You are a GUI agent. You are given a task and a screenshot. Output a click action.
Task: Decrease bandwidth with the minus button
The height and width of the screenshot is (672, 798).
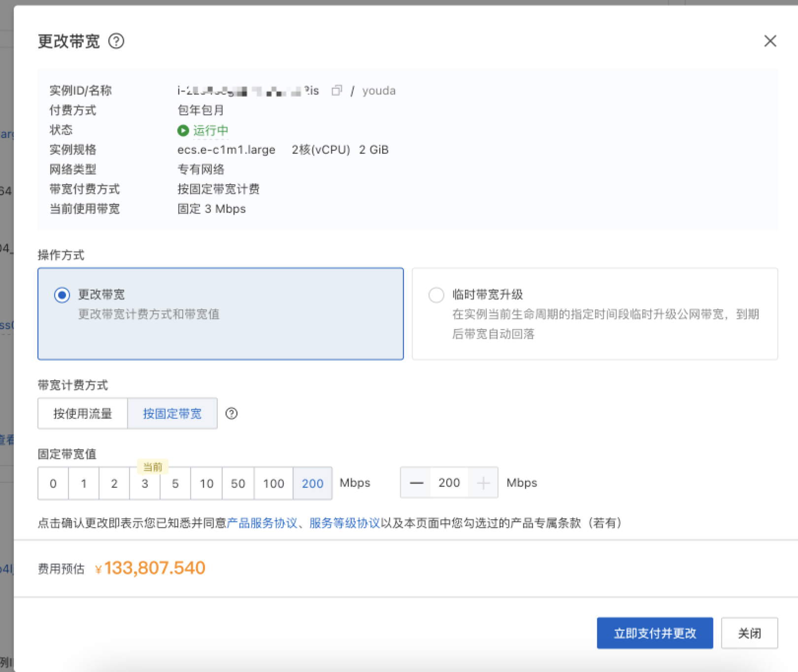(x=416, y=483)
